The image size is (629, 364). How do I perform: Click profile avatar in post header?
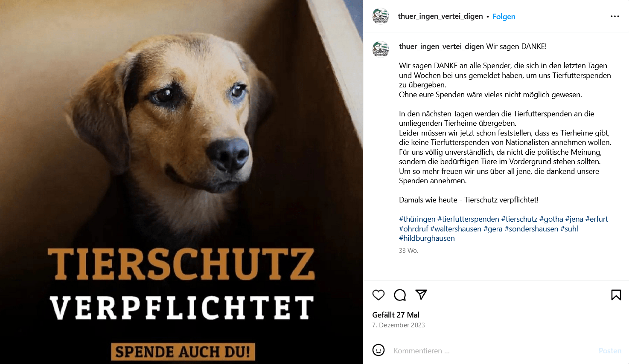pos(381,16)
